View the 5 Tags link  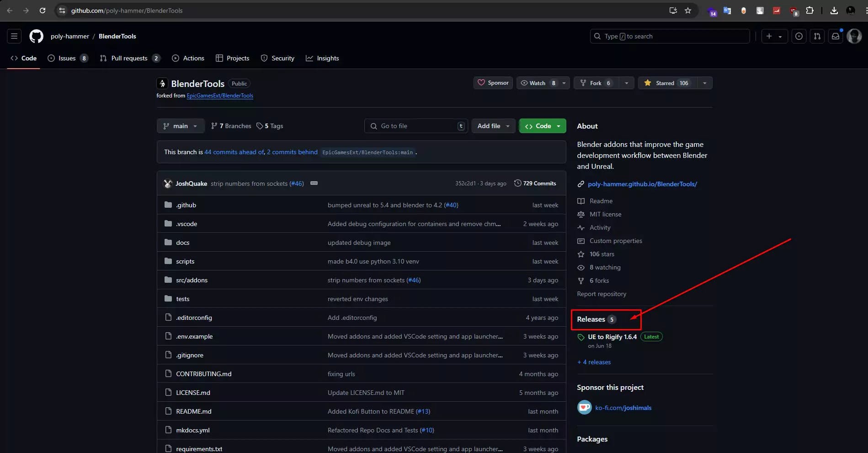coord(270,126)
